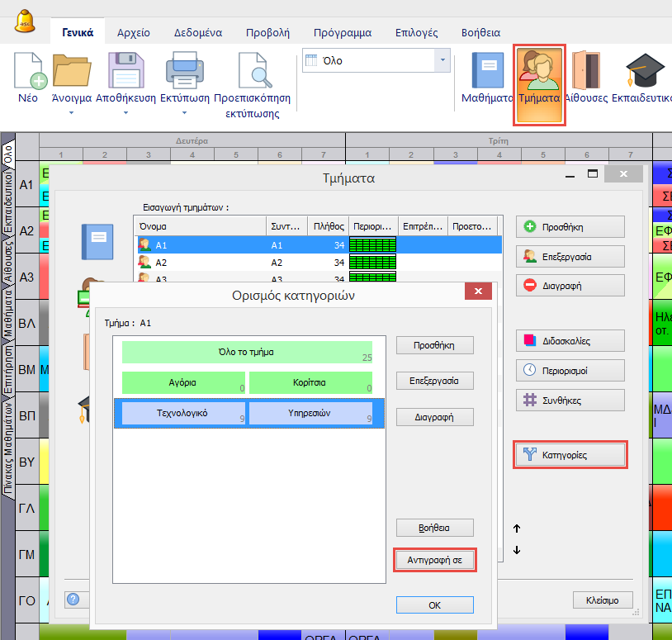Image resolution: width=672 pixels, height=640 pixels.
Task: Switch to the Πρόγραμμα ribbon tab
Action: coord(343,33)
